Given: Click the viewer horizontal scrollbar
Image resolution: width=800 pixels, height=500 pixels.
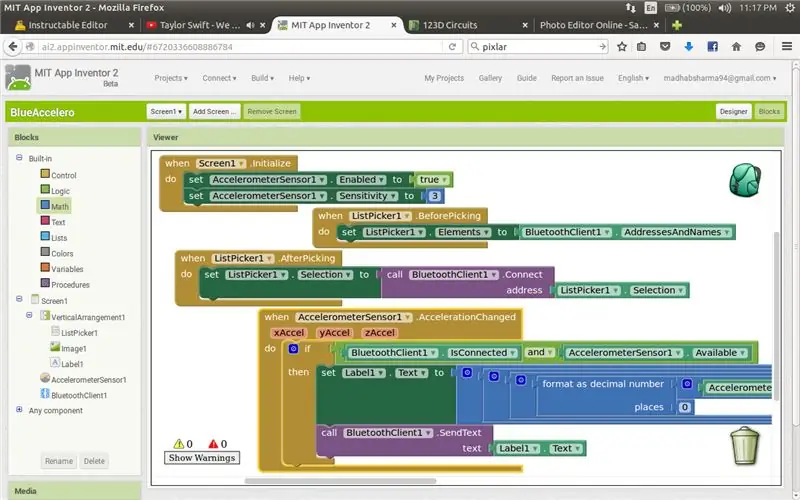Looking at the screenshot, I should coord(340,481).
